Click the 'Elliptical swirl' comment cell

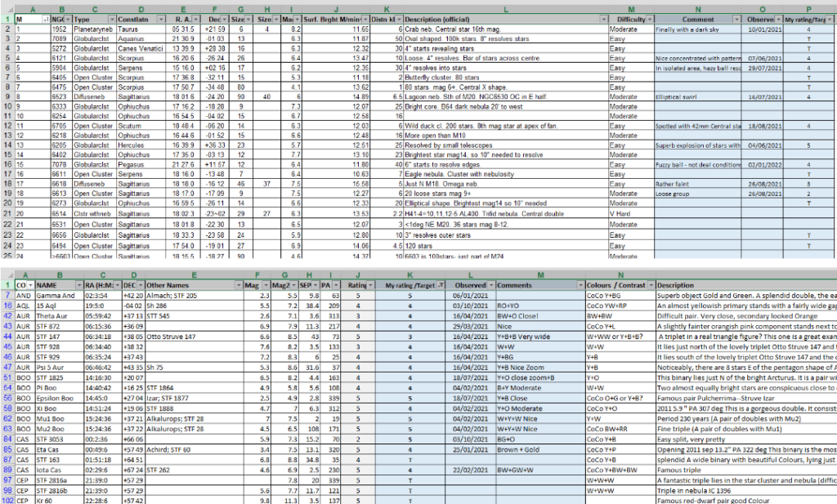click(698, 97)
